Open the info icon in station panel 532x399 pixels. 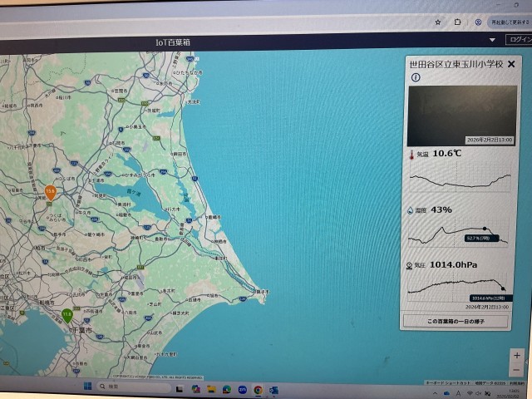click(x=416, y=78)
